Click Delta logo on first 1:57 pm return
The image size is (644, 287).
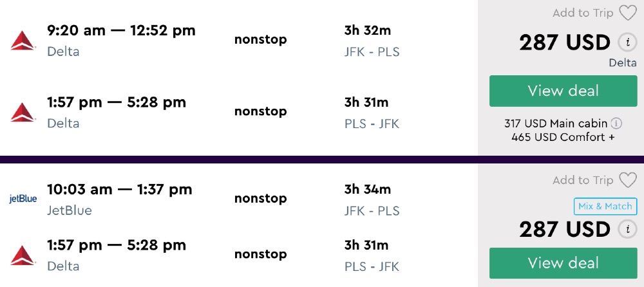point(23,112)
